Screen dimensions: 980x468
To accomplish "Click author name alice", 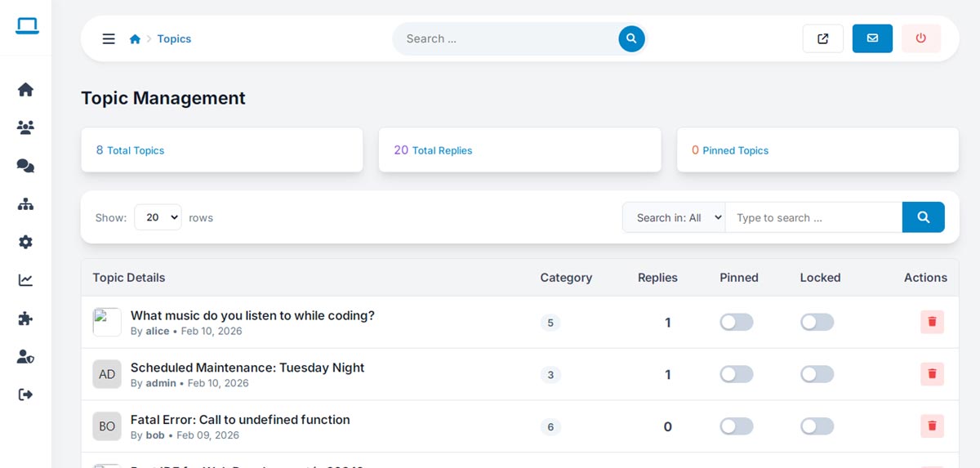I will click(158, 331).
